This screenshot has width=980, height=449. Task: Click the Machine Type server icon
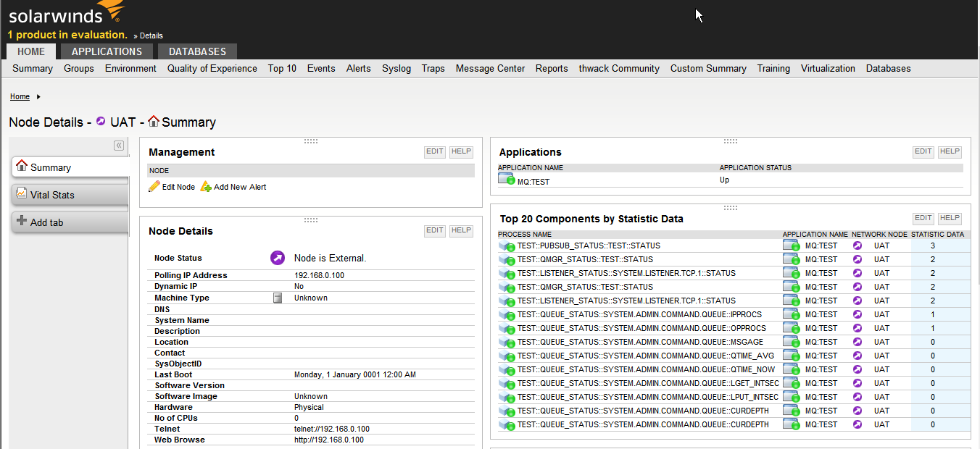[278, 298]
